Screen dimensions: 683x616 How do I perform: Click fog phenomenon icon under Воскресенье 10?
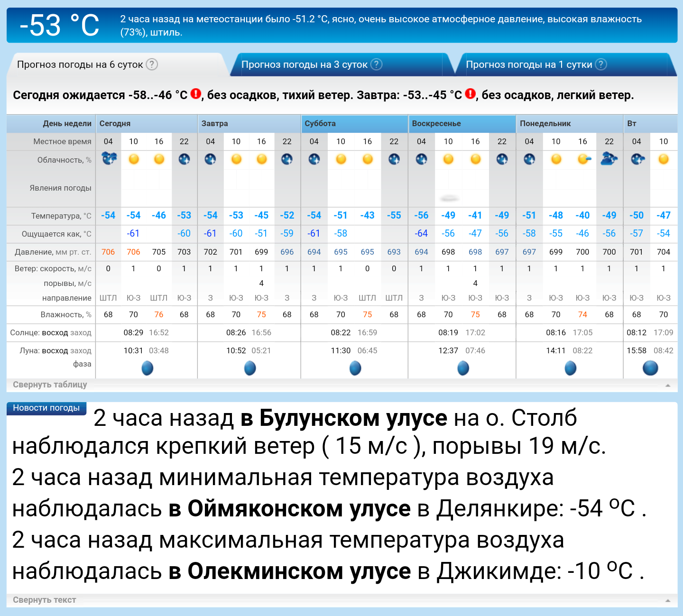(449, 198)
